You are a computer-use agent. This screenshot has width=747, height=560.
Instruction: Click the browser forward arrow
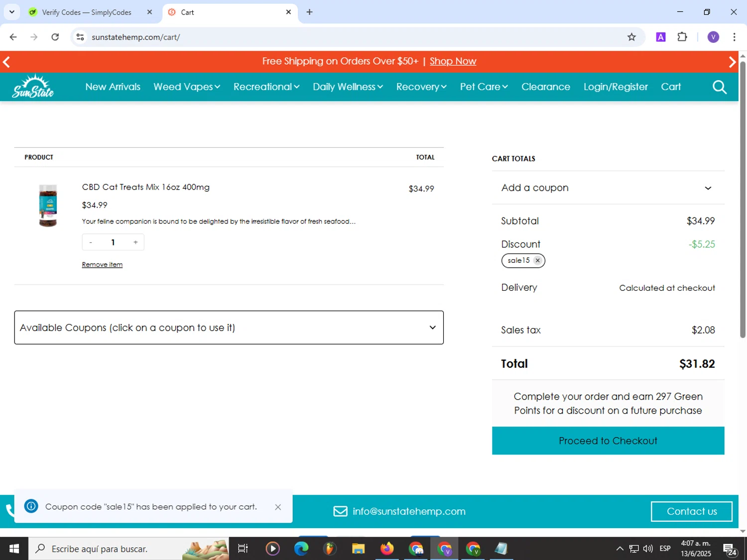pyautogui.click(x=34, y=37)
